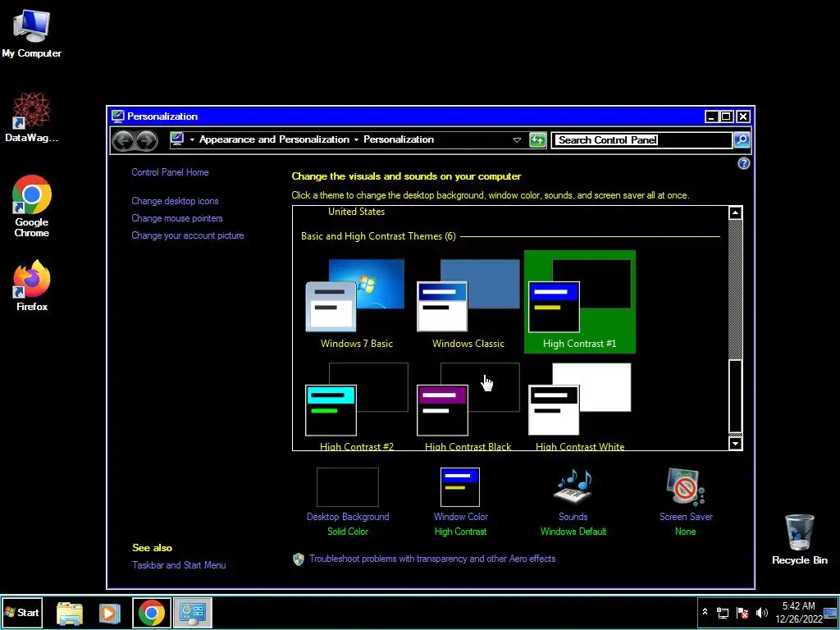Click the theme list scroll up arrow
Image resolution: width=840 pixels, height=630 pixels.
pyautogui.click(x=736, y=212)
